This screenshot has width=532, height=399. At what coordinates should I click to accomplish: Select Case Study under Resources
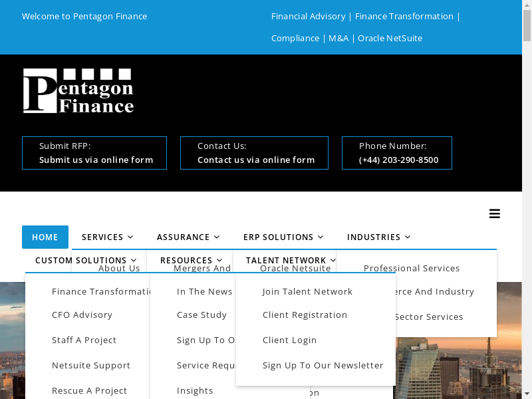click(201, 315)
